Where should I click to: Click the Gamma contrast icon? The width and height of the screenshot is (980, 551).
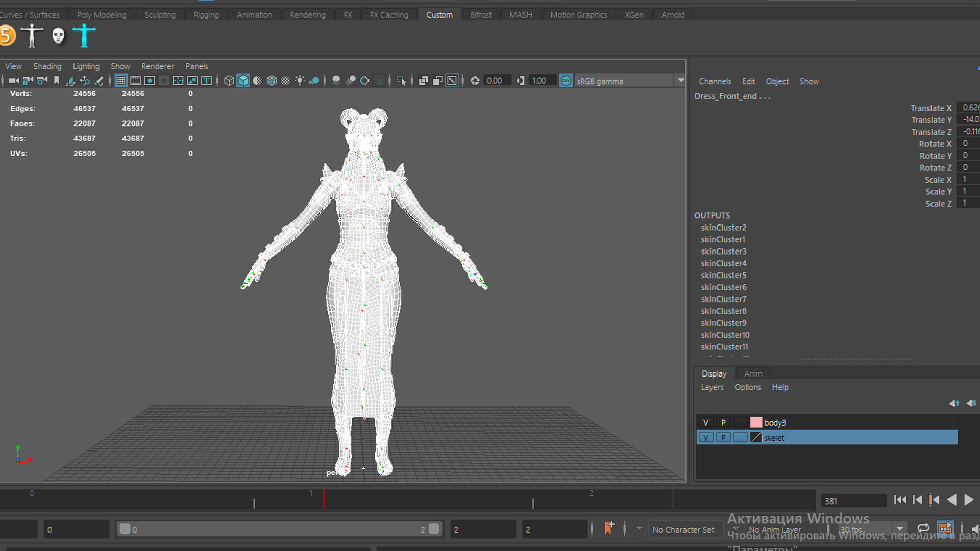coord(520,81)
